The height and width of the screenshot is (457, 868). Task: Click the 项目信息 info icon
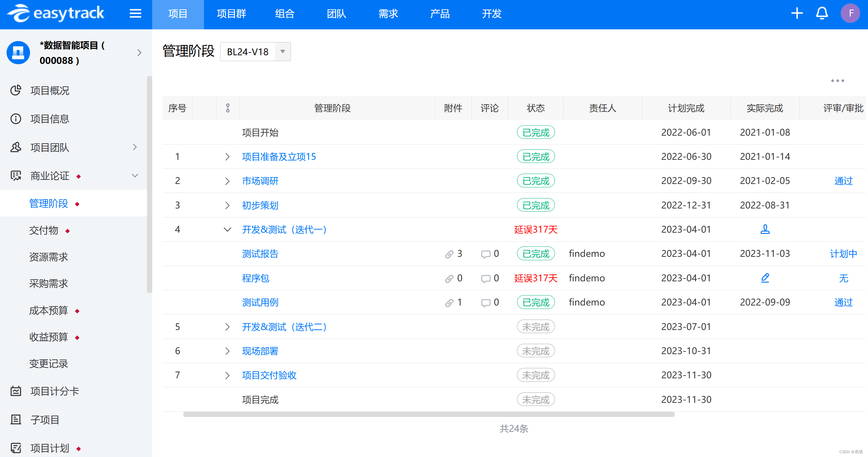(16, 119)
